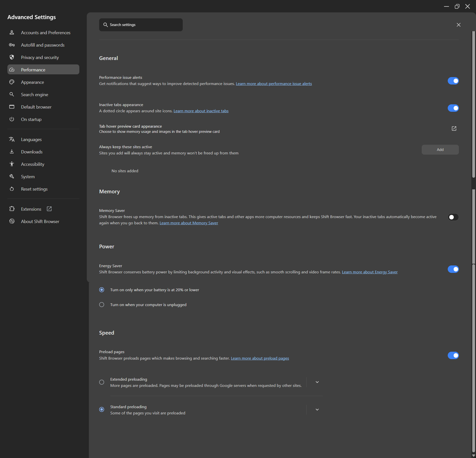Screen dimensions: 476x458
Task: Click the Languages translate icon
Action: (x=12, y=139)
